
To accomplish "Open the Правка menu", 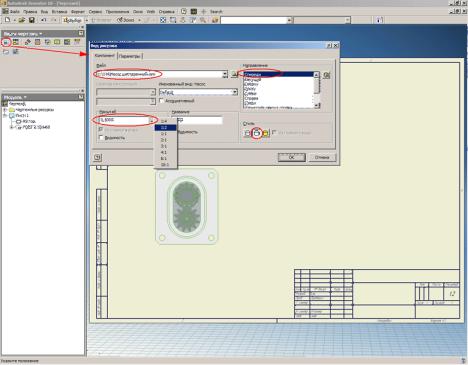I will [x=30, y=12].
